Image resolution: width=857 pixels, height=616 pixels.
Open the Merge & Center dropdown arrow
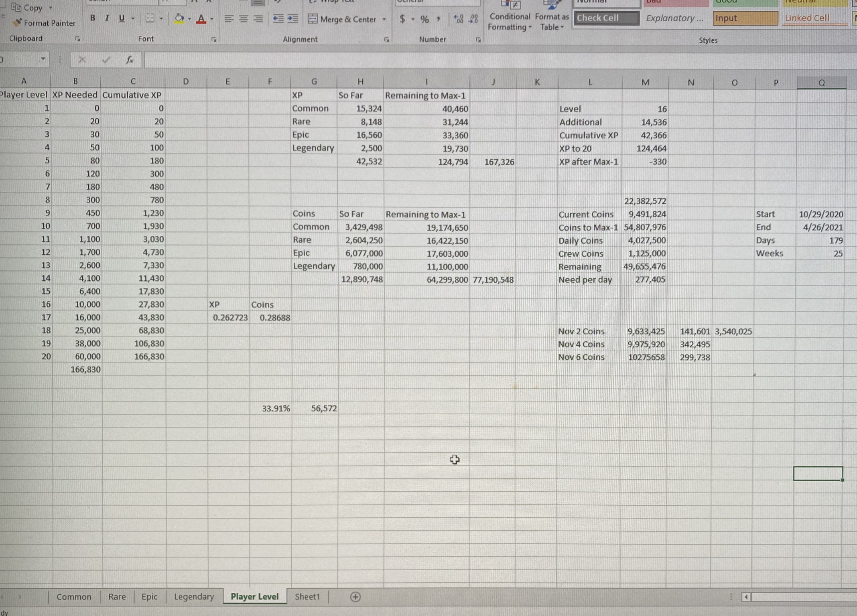coord(384,19)
